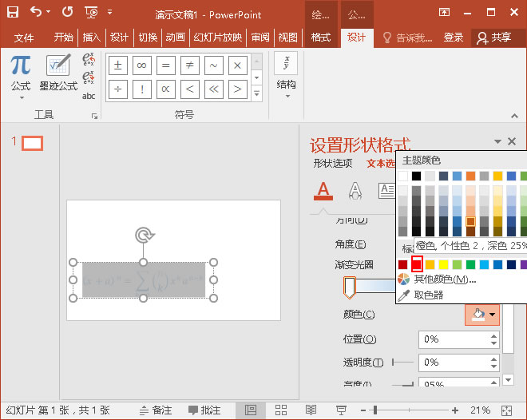The image size is (527, 420).
Task: Expand the symbols gallery more arrow
Action: coord(256,93)
